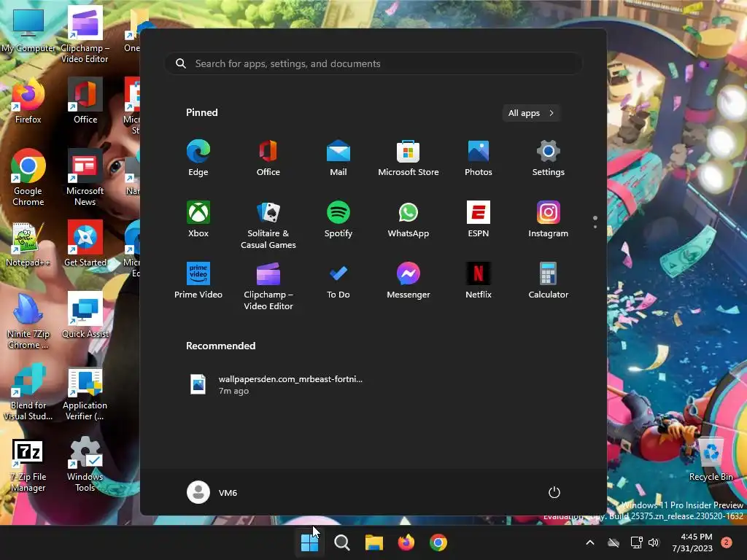Select the Quick Assist desktop shortcut

click(x=85, y=315)
